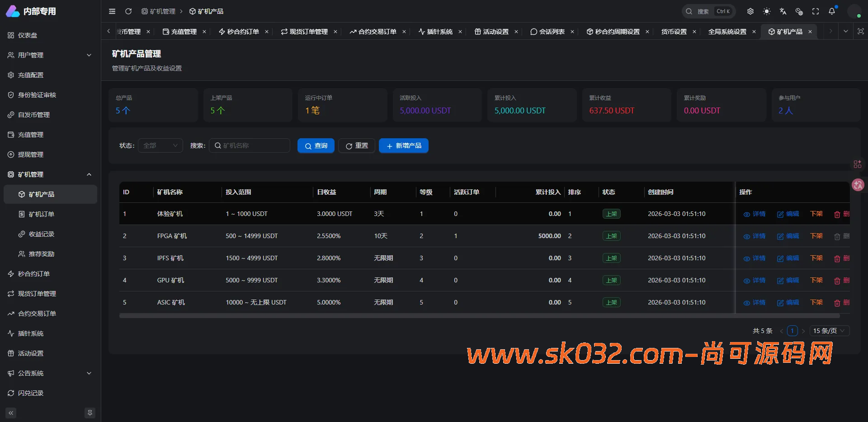This screenshot has height=422, width=868.
Task: Open the language translation switcher
Action: [x=783, y=11]
